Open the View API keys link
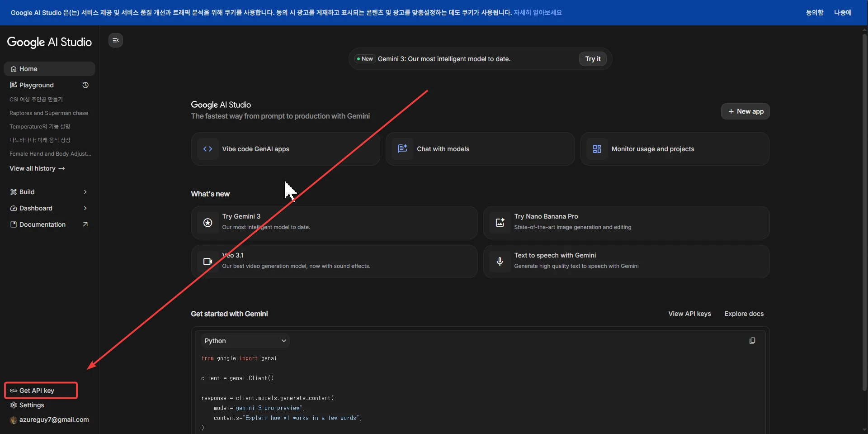 tap(689, 314)
